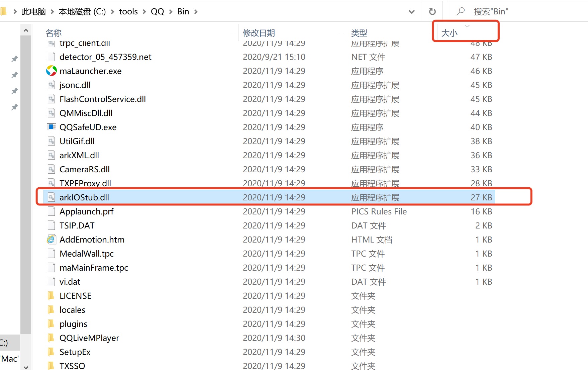
Task: Select the TXPFProxy.dll file name
Action: [x=85, y=183]
